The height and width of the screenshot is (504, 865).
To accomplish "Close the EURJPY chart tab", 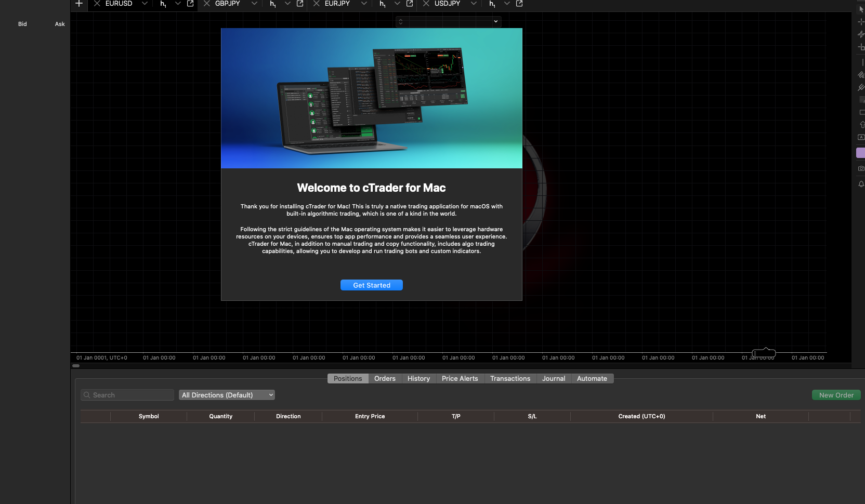I will coord(316,4).
